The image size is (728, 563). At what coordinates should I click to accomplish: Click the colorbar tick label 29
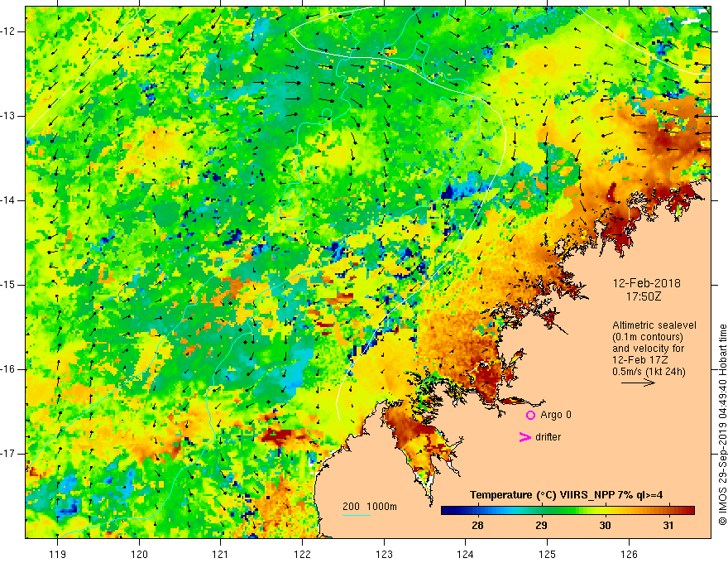tap(541, 526)
